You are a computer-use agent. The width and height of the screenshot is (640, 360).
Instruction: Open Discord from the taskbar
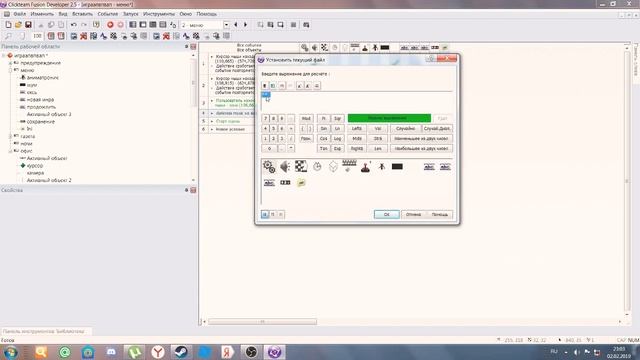(x=111, y=352)
